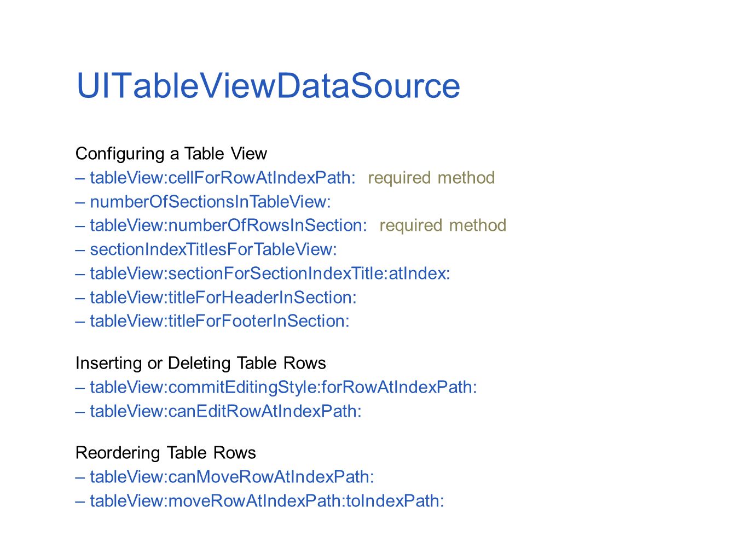Image resolution: width=747 pixels, height=560 pixels.
Task: Click tableView:titleForFooterInSection: link
Action: 219,321
